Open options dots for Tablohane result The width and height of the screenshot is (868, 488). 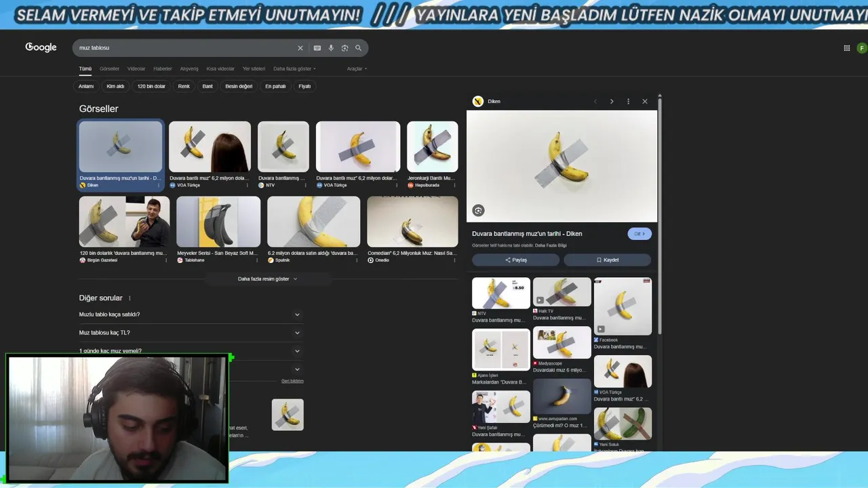[256, 260]
